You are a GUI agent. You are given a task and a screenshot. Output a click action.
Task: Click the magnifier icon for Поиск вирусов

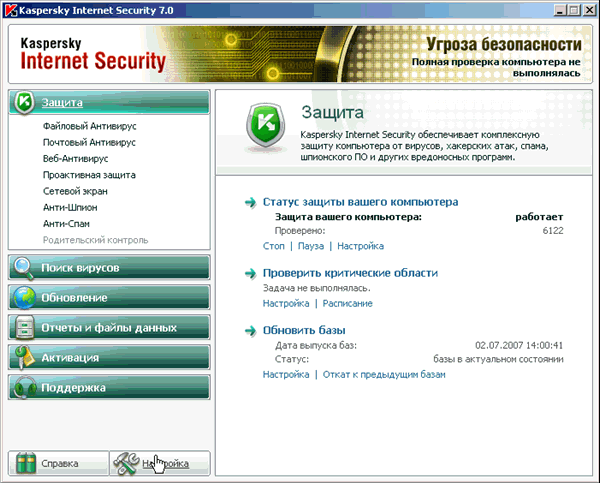(25, 268)
